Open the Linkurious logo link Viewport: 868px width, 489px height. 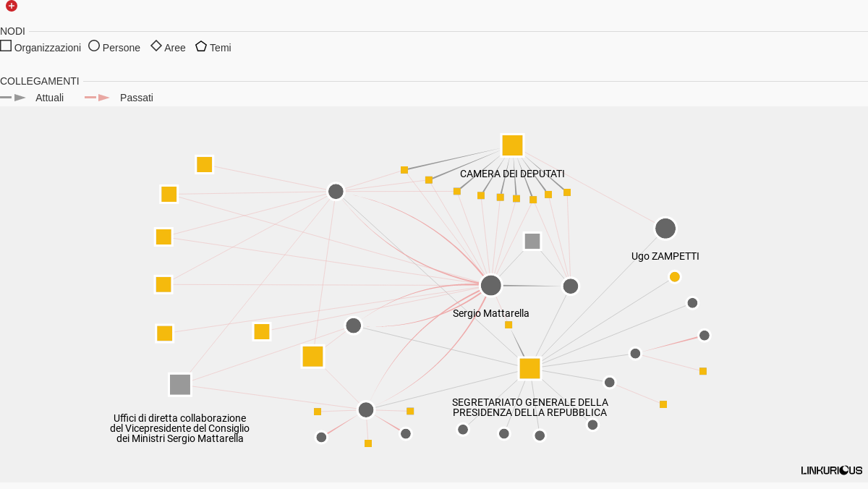point(832,470)
